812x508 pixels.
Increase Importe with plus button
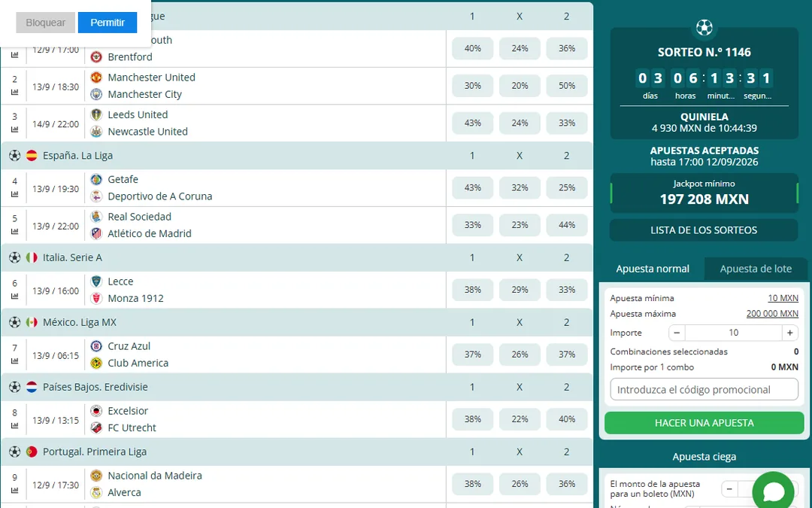(789, 333)
